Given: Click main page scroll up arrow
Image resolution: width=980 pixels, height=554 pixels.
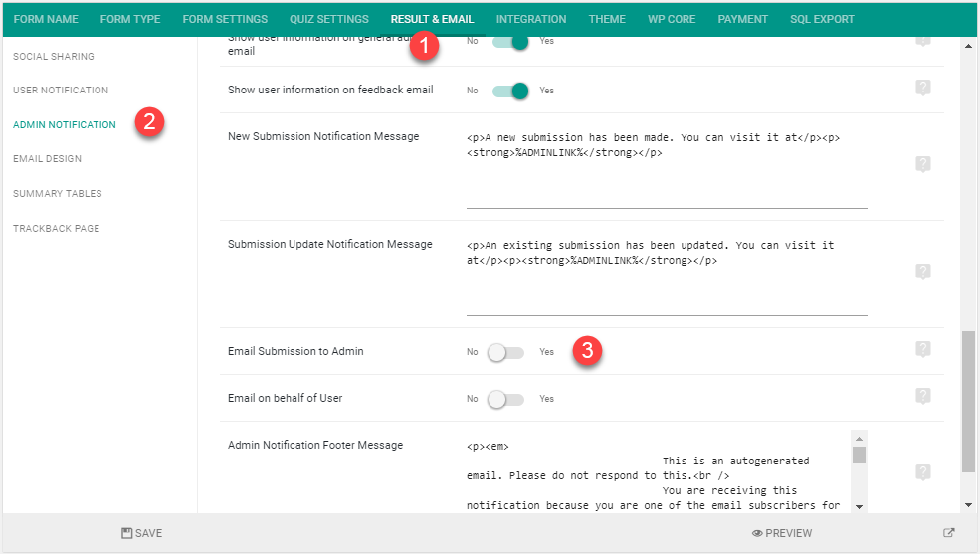Looking at the screenshot, I should click(x=968, y=46).
